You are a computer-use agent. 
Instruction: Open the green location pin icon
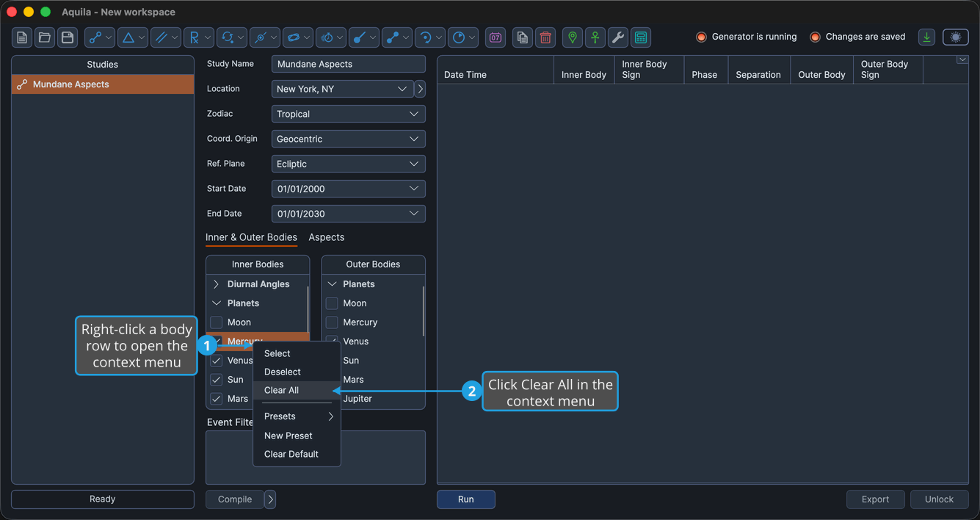573,37
